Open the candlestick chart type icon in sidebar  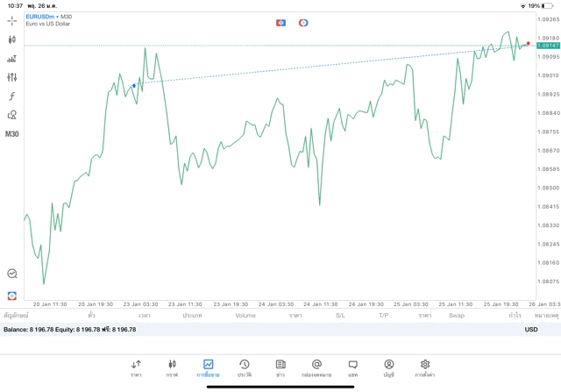[x=11, y=39]
